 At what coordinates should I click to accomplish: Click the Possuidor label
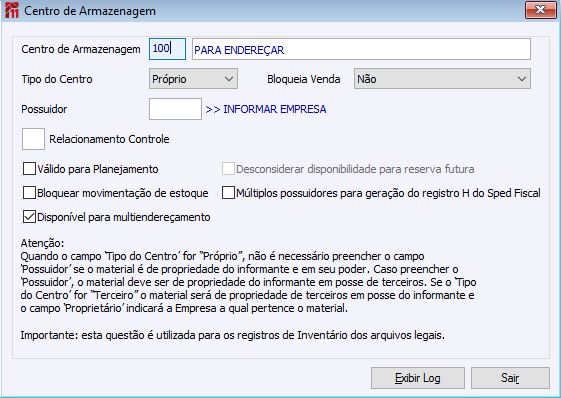(44, 109)
